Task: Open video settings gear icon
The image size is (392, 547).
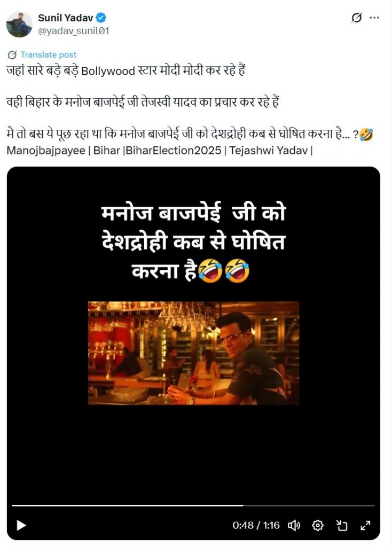Action: pyautogui.click(x=317, y=525)
